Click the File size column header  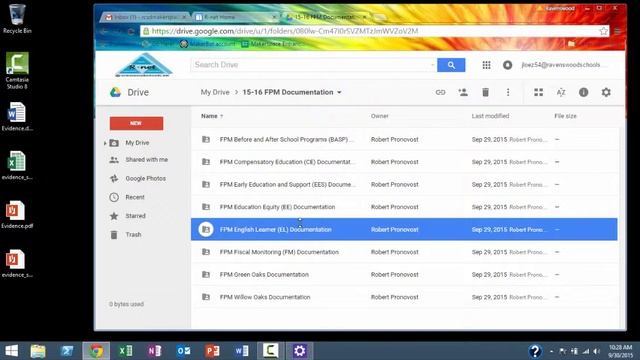(x=565, y=116)
